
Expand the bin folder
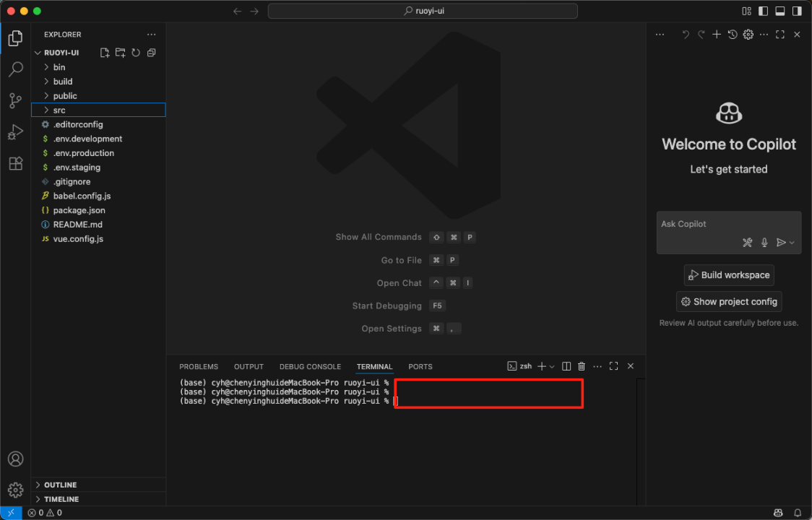click(98, 67)
